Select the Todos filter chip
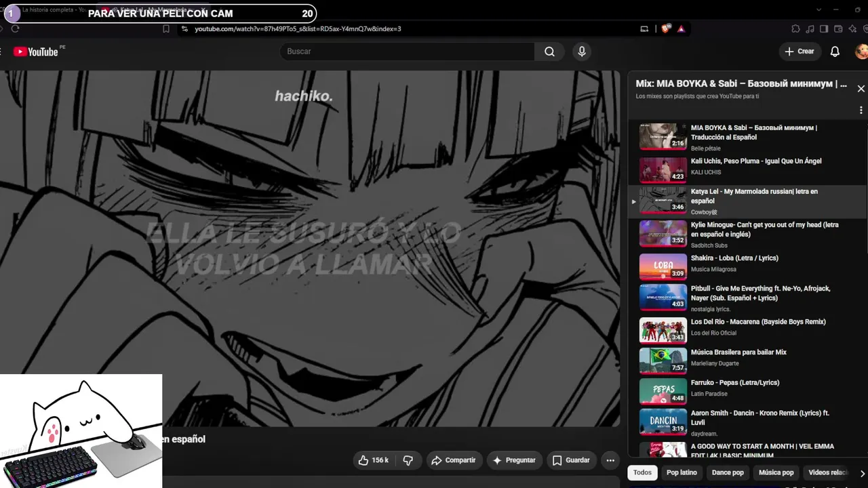This screenshot has height=488, width=868. (x=642, y=472)
